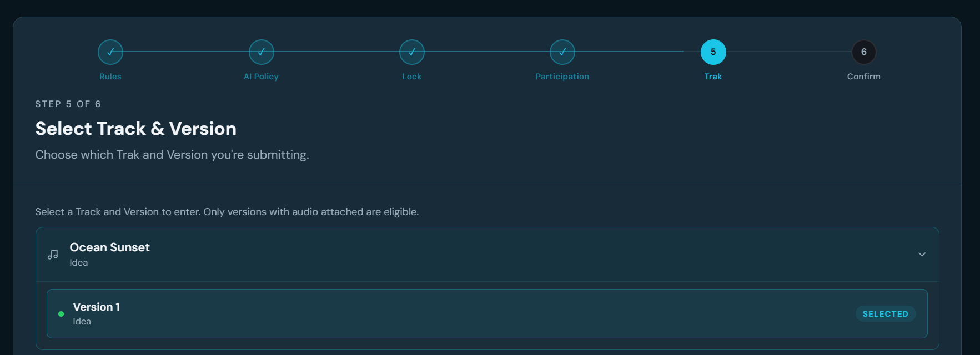Click the music note icon beside Ocean Sunset

[53, 255]
